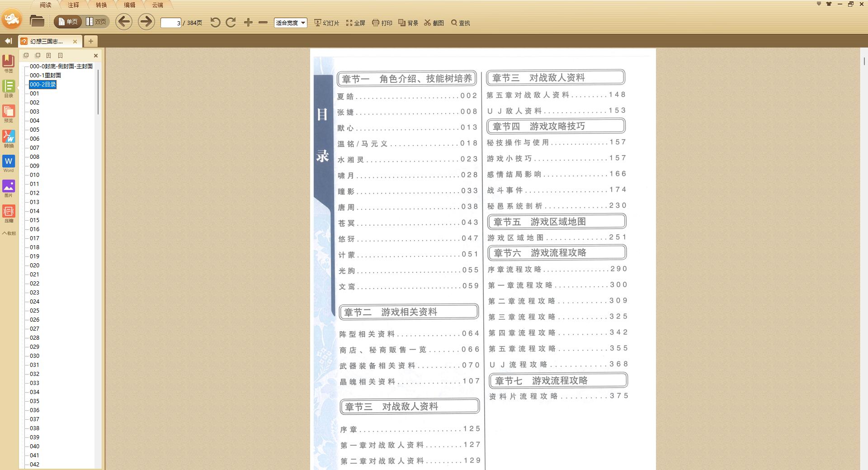Image resolution: width=868 pixels, height=470 pixels.
Task: Open the 打印 print dialog
Action: [382, 22]
